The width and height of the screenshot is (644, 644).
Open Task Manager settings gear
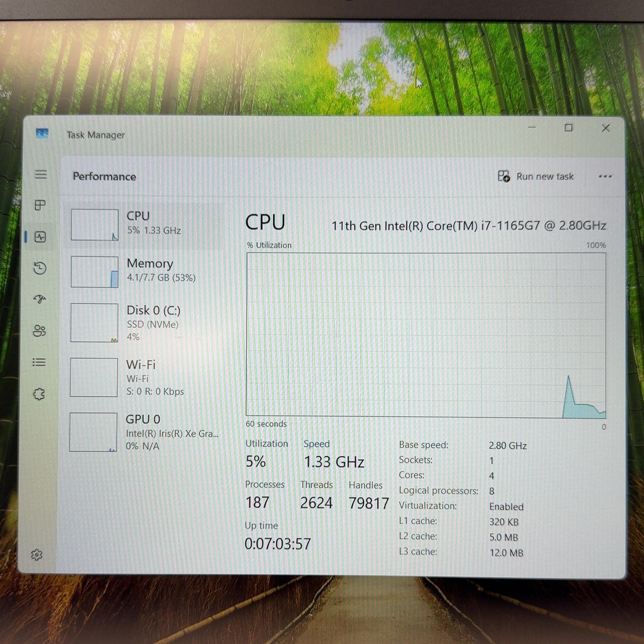(36, 554)
